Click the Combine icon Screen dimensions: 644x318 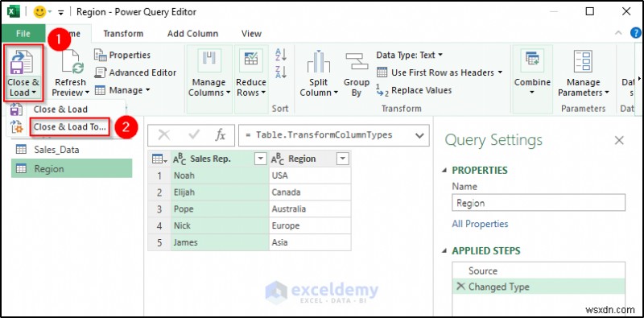pyautogui.click(x=532, y=60)
